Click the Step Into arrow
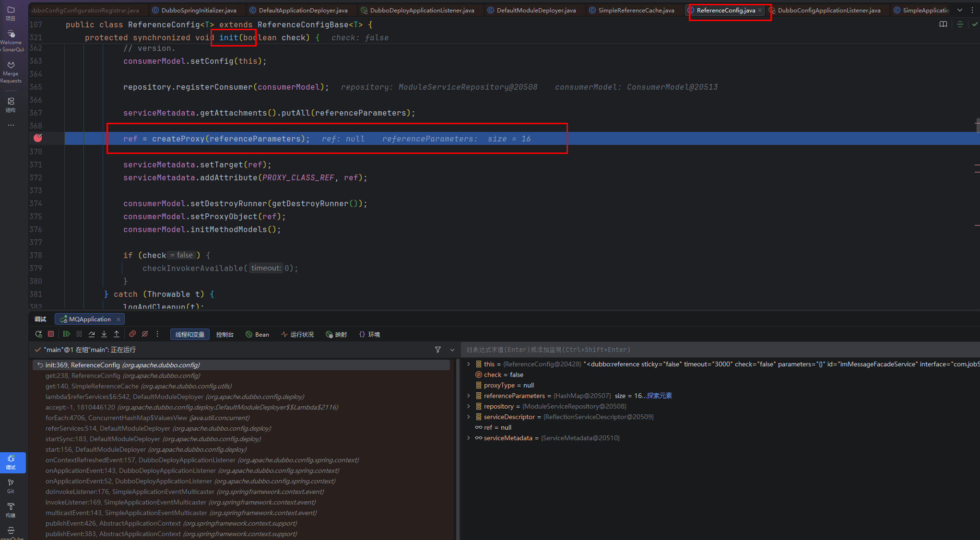 click(104, 334)
